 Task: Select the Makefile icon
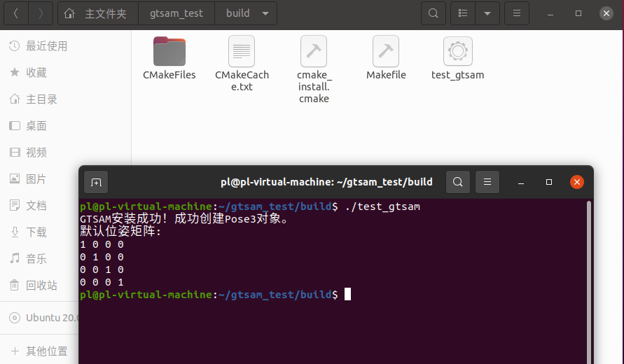pos(386,52)
